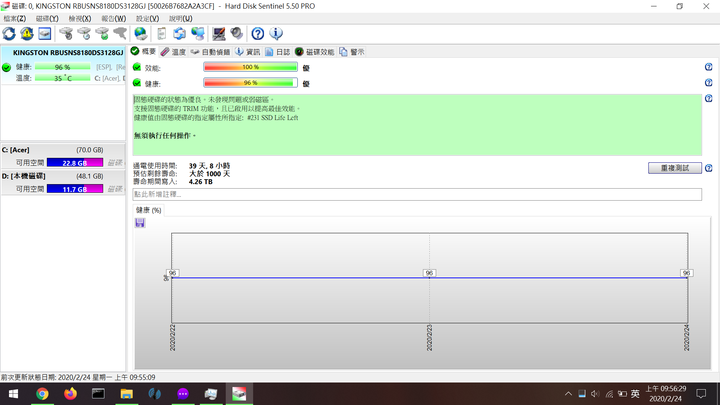This screenshot has width=720, height=405.
Task: Click the network monitors toolbar icon
Action: (198, 34)
